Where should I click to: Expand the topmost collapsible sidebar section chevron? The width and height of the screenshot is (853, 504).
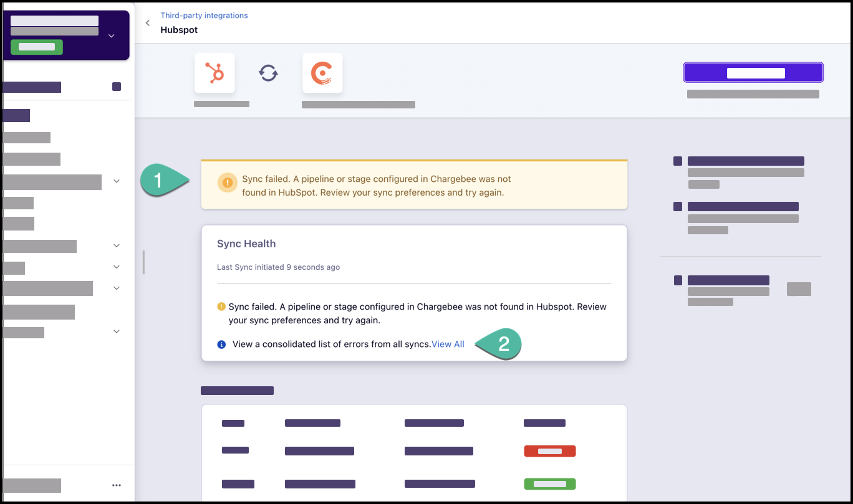[x=117, y=181]
